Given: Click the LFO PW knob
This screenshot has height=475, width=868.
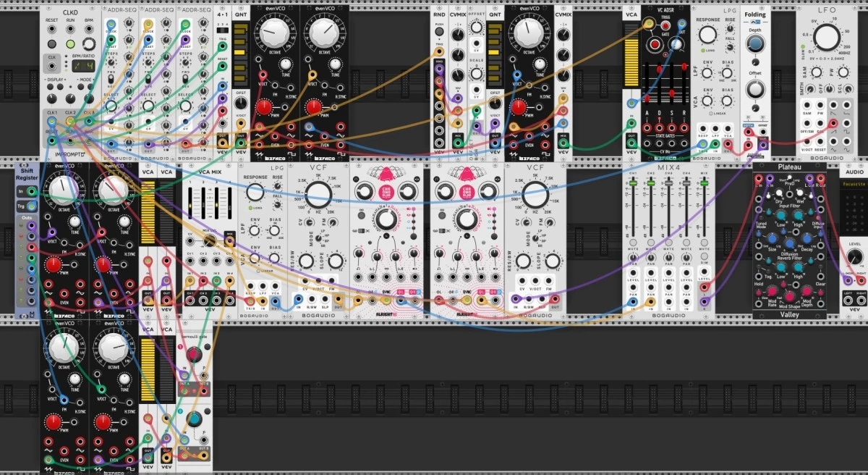Looking at the screenshot, I should pyautogui.click(x=843, y=72).
